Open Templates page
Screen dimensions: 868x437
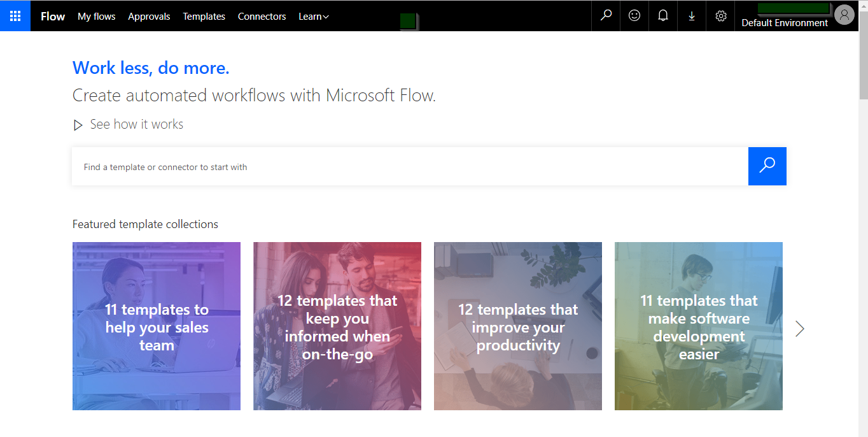[204, 17]
